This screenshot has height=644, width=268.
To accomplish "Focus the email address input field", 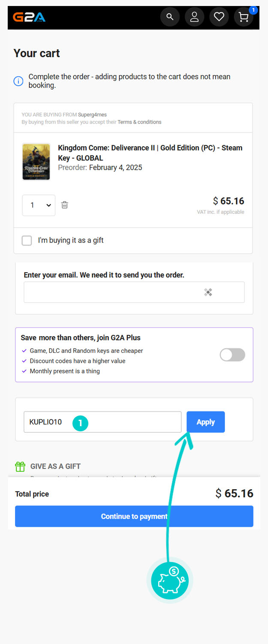I will 134,292.
